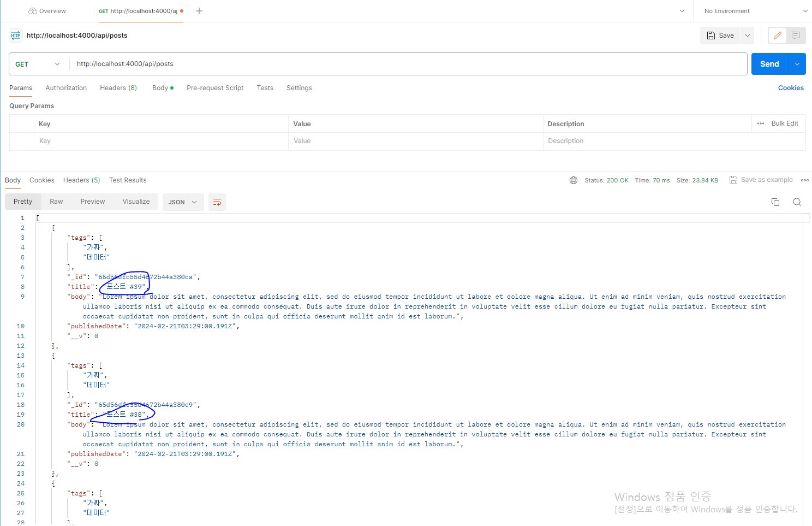Viewport: 812px width, 526px height.
Task: Click the response search icon
Action: coord(797,202)
